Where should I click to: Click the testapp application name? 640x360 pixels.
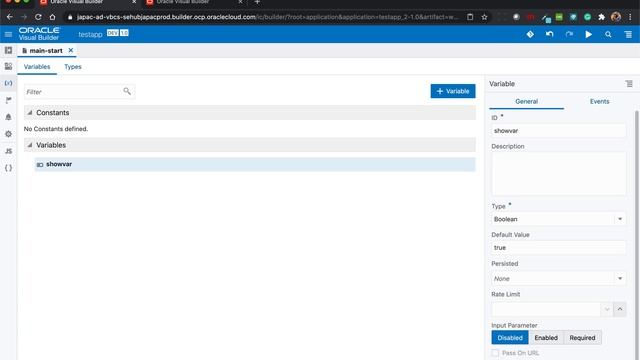pos(90,34)
